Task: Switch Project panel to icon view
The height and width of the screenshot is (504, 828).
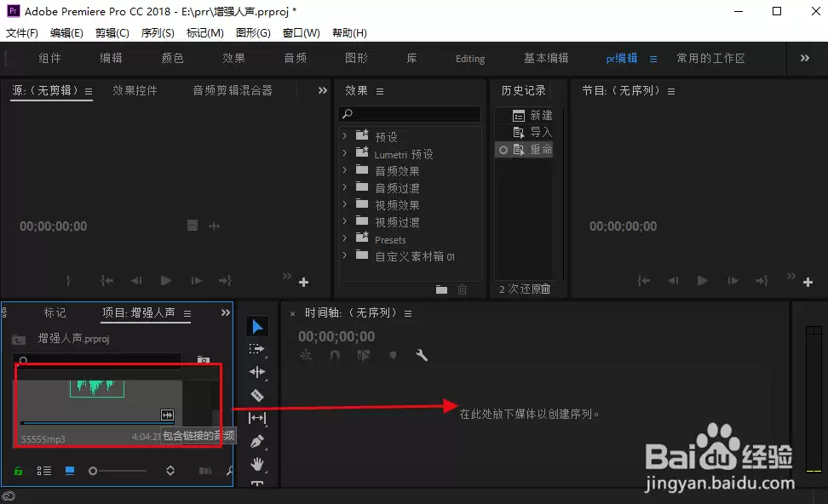Action: [x=69, y=471]
